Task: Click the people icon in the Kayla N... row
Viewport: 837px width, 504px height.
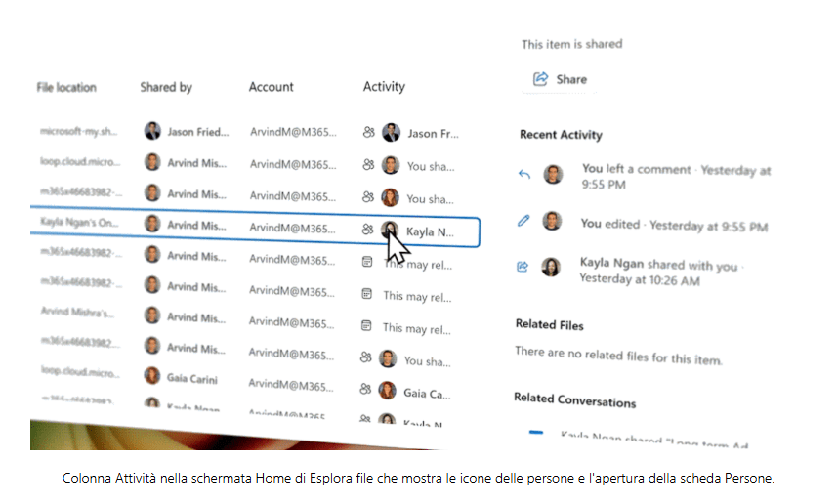Action: click(x=367, y=230)
